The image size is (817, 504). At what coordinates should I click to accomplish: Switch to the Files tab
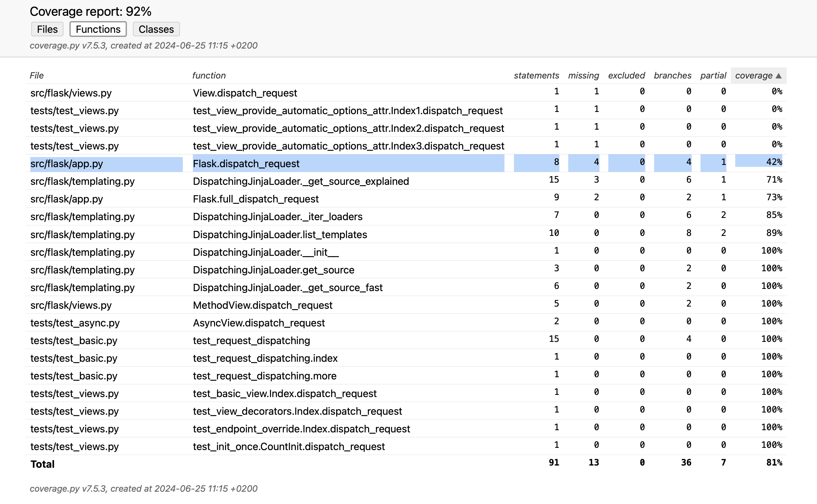(47, 29)
